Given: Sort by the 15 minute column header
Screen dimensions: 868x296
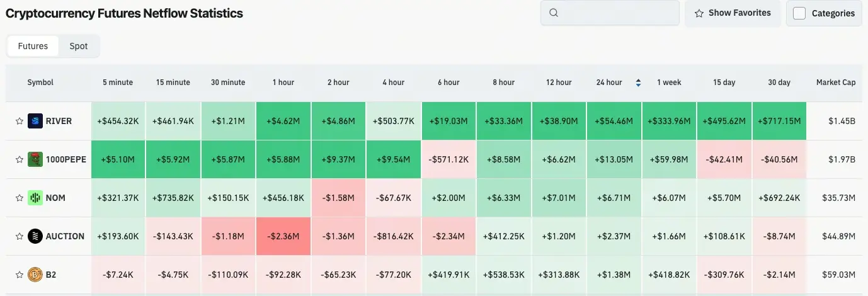Looking at the screenshot, I should coord(173,83).
